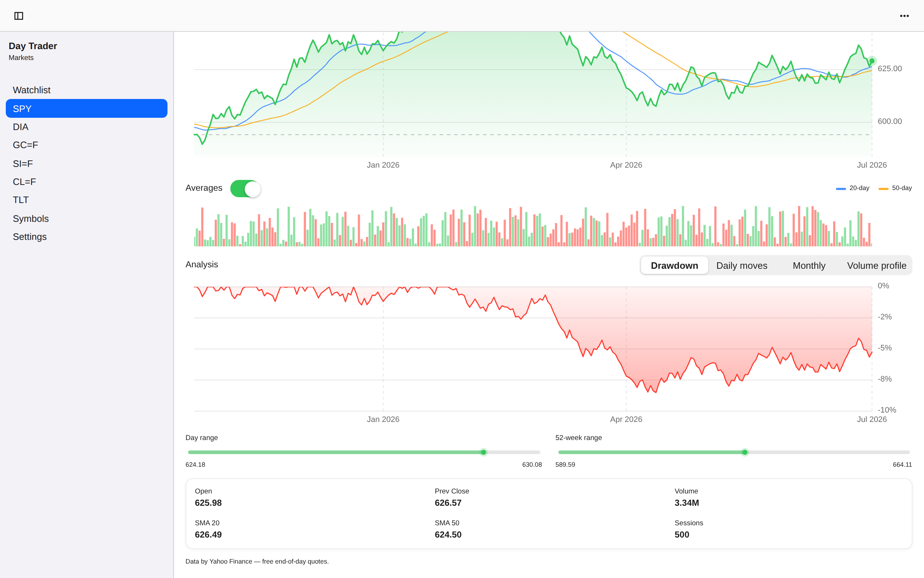
Task: Open the Volume profile tab
Action: (876, 265)
